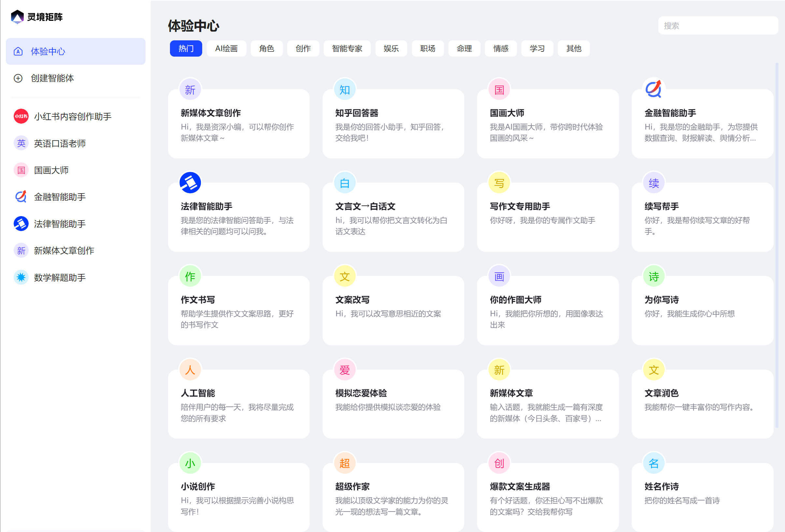Click the plus icon next to 创建智能体
The height and width of the screenshot is (532, 785).
[18, 78]
